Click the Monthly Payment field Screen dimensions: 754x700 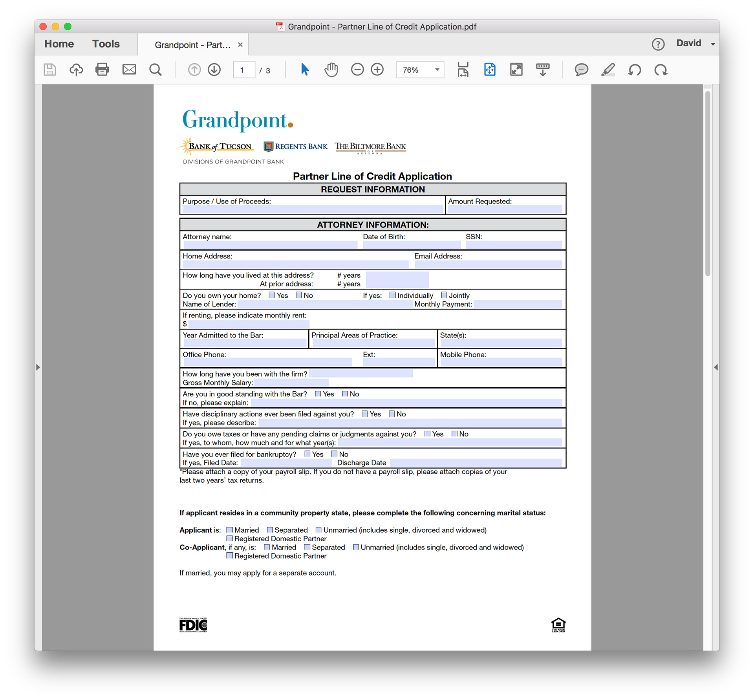[x=518, y=304]
